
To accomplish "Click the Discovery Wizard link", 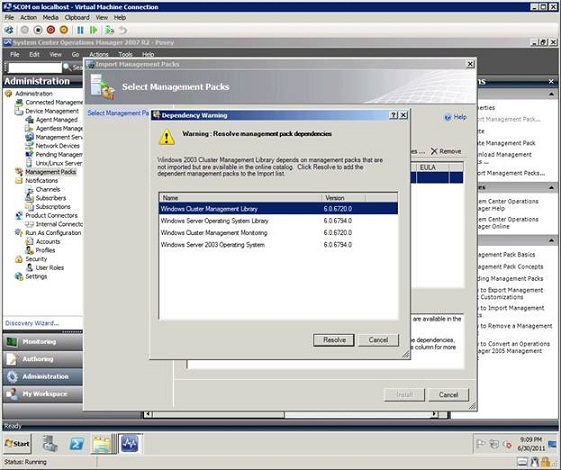I will (32, 323).
